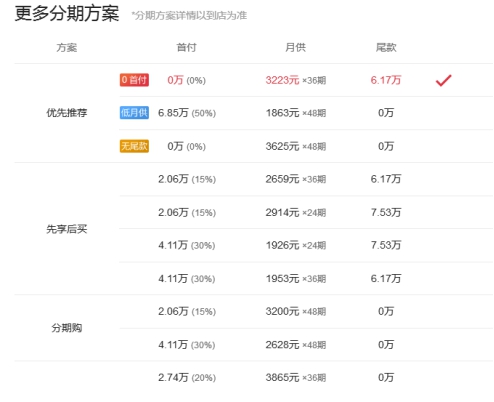494x402 pixels.
Task: Click the orange 无尾款 badge
Action: 134,146
